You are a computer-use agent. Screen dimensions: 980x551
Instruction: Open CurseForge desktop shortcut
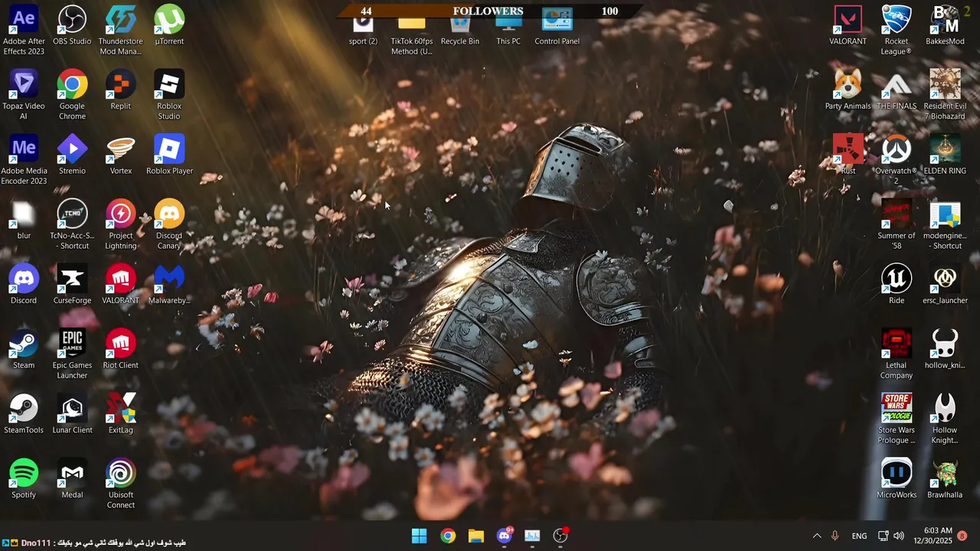[x=72, y=285]
